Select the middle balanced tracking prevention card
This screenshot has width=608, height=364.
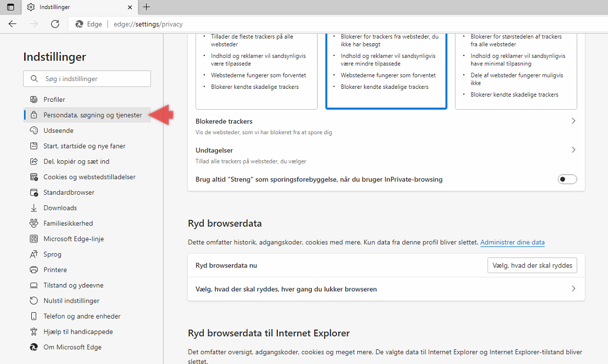(x=386, y=71)
